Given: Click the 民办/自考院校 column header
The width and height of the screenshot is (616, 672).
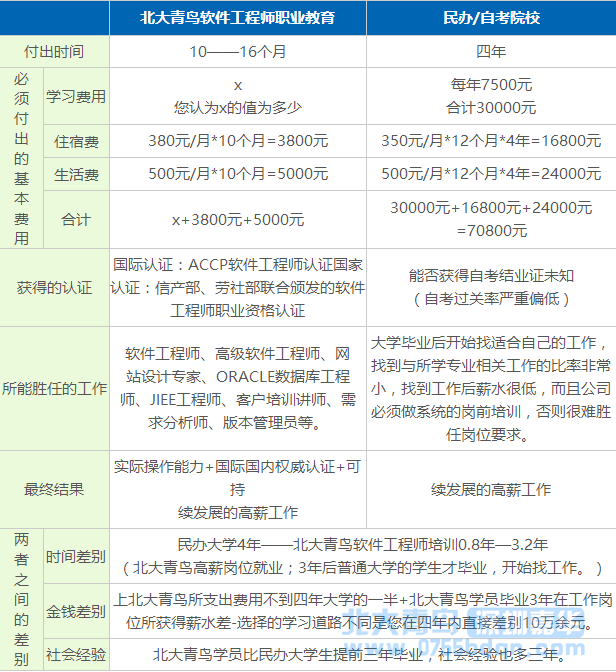Looking at the screenshot, I should click(x=490, y=18).
